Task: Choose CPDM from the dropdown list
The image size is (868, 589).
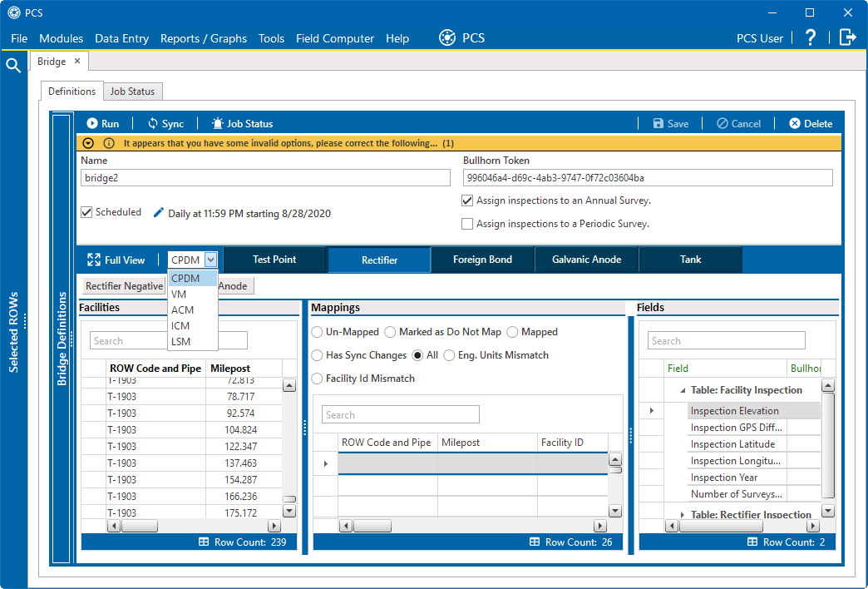Action: point(193,278)
